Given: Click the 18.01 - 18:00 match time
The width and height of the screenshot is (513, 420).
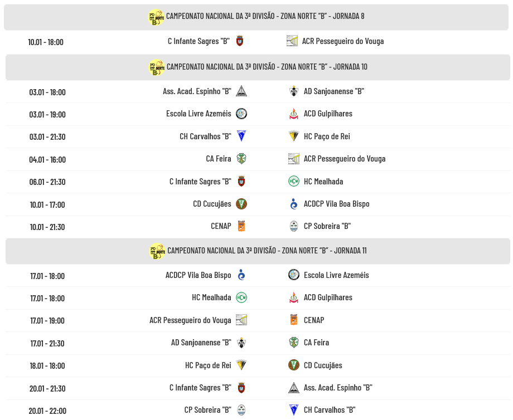Looking at the screenshot, I should point(47,366).
